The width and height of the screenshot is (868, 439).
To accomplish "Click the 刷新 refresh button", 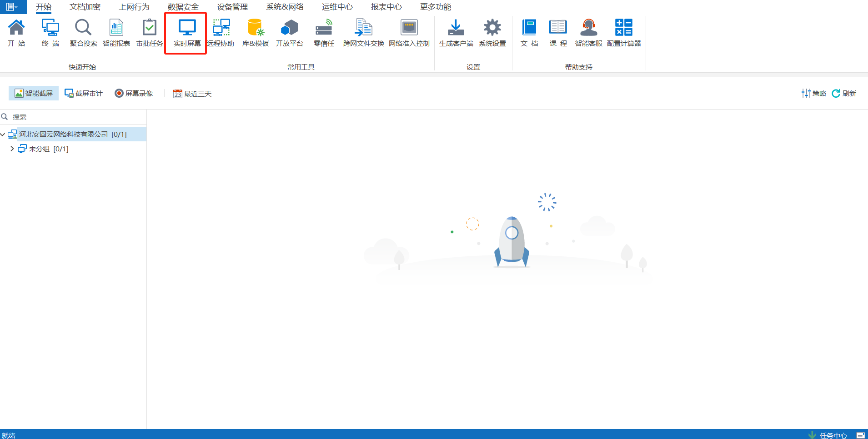I will pos(844,93).
